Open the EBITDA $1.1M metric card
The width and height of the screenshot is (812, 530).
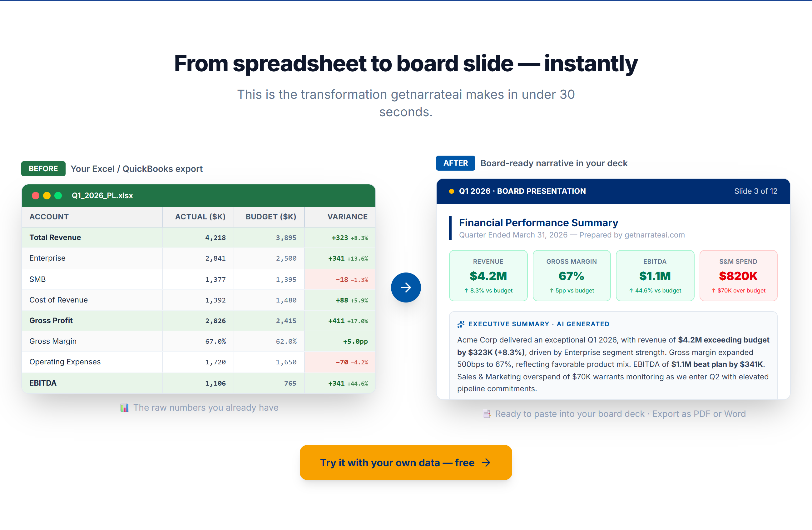click(x=655, y=276)
